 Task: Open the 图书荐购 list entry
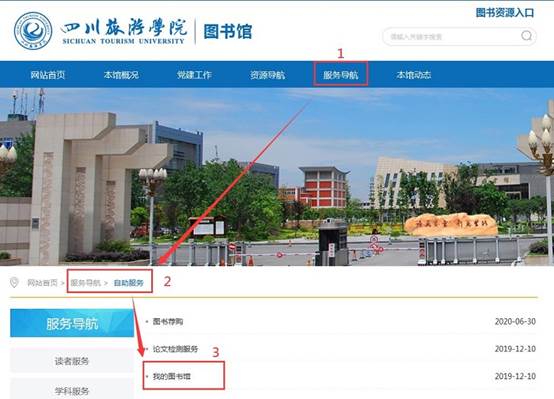pos(168,322)
